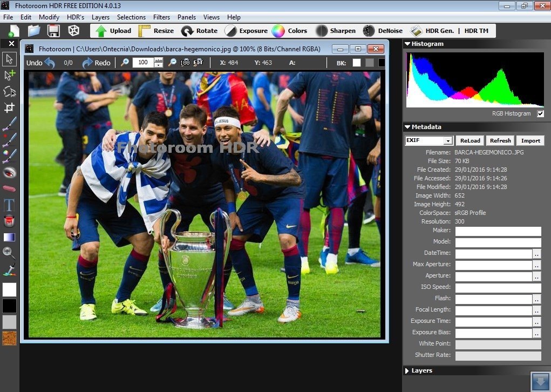Collapse the Histogram panel
551x392 pixels.
pos(407,44)
